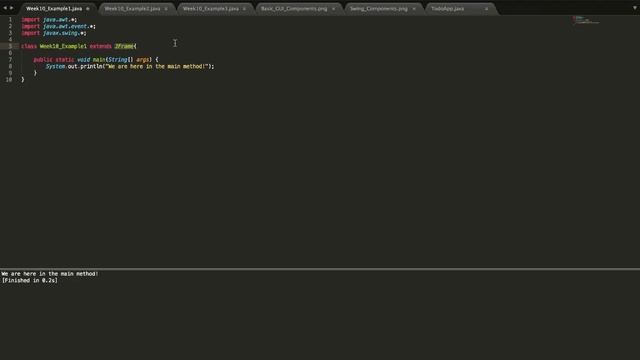Close the Swing_Components.png tab
The width and height of the screenshot is (640, 360).
[x=414, y=9]
